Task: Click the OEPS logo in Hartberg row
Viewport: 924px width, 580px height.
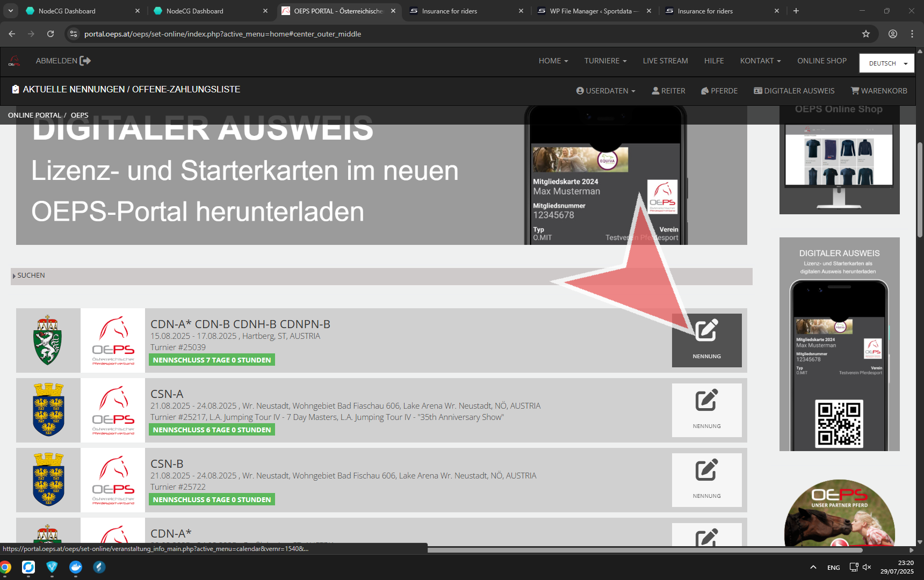Action: [113, 340]
